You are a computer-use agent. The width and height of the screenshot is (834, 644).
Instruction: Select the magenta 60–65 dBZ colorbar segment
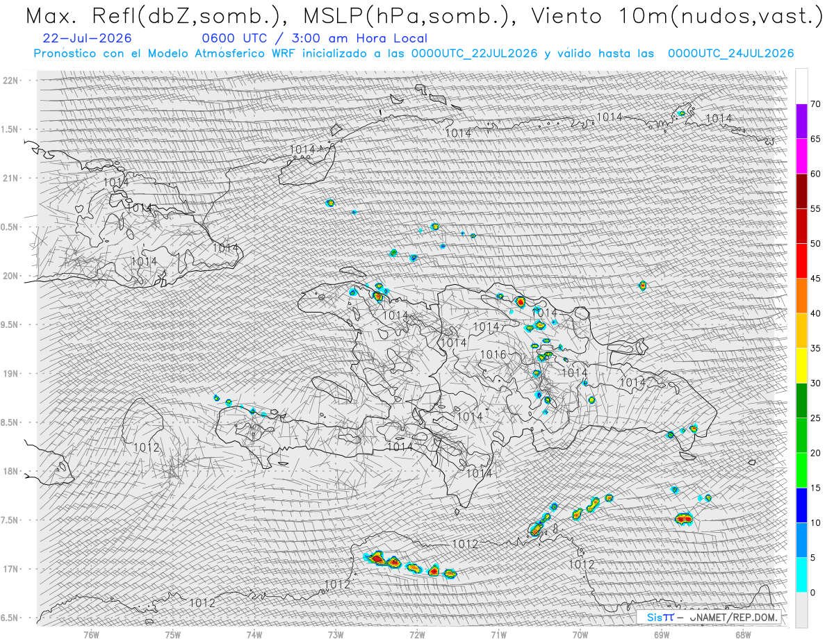(x=801, y=156)
